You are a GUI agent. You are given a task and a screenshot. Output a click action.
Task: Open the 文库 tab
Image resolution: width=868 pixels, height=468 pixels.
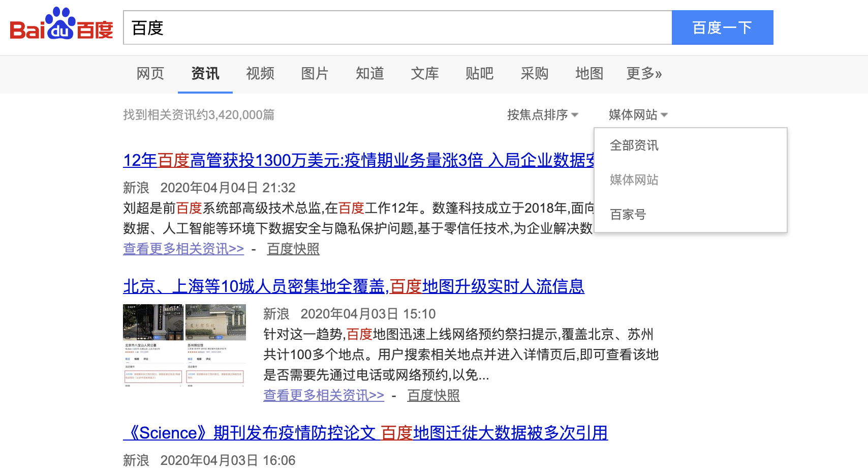coord(425,74)
